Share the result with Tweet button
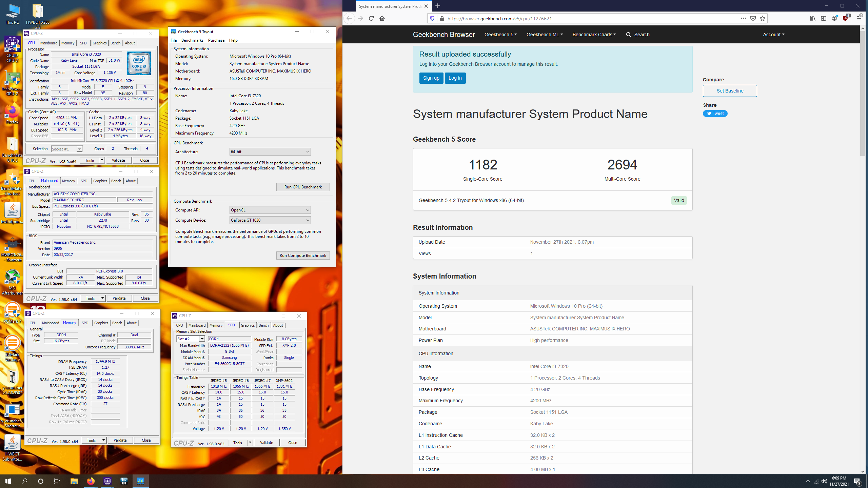 [x=715, y=114]
